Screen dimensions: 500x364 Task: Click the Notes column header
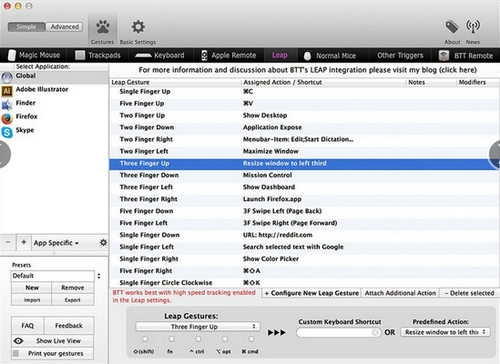click(431, 82)
